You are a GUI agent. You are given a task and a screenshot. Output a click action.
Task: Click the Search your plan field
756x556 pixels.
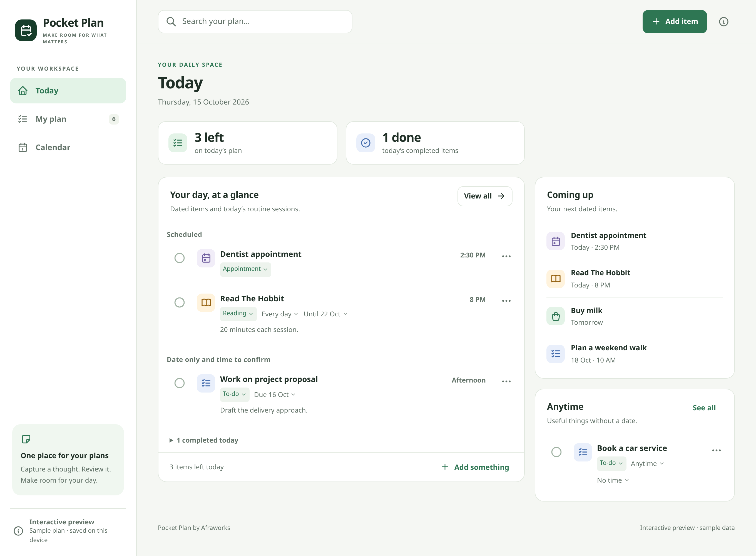255,22
